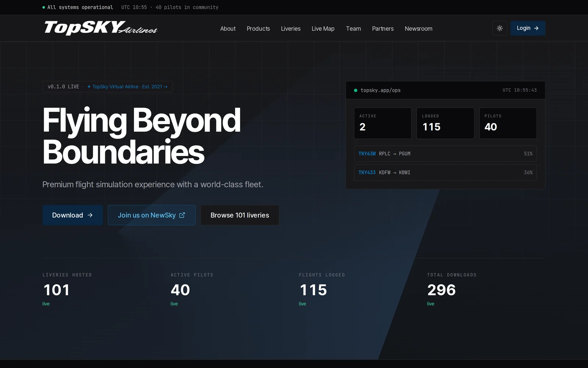Click the UTC 10:55:43 clock in ops panel

click(520, 90)
